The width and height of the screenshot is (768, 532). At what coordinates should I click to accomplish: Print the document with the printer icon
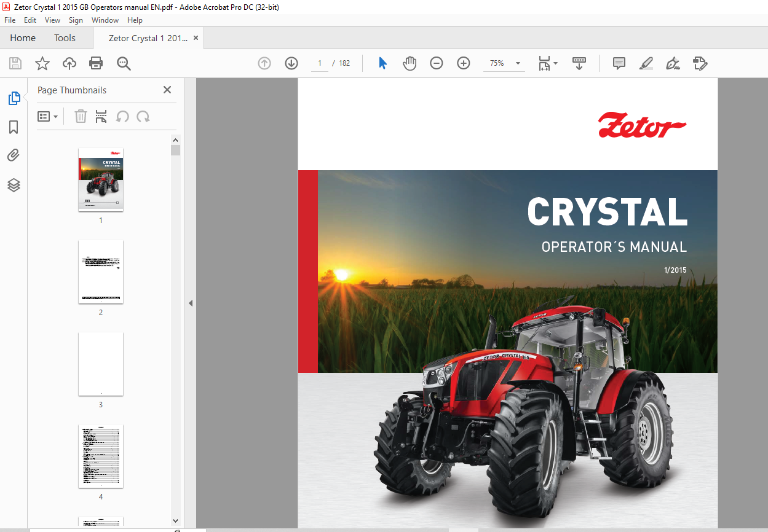[x=96, y=63]
